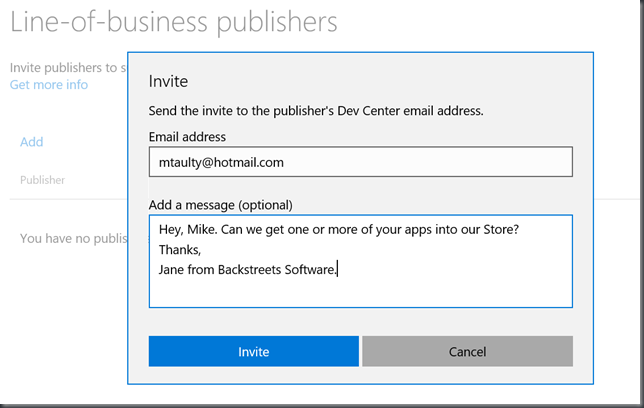Click the 'Send the invite to the publisher's' instruction

pyautogui.click(x=241, y=111)
